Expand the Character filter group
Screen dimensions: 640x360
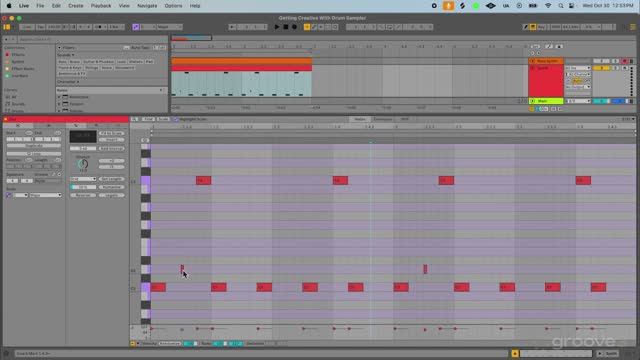pos(68,82)
